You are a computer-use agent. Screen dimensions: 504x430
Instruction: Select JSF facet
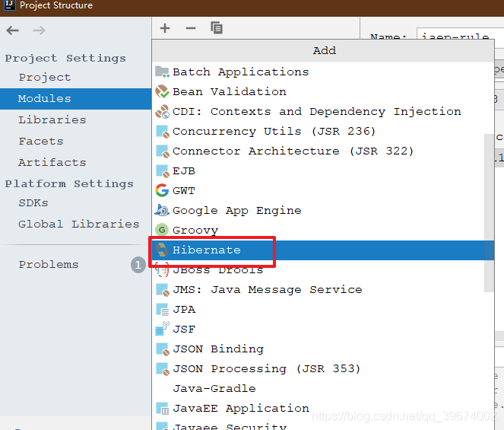[x=323, y=330]
